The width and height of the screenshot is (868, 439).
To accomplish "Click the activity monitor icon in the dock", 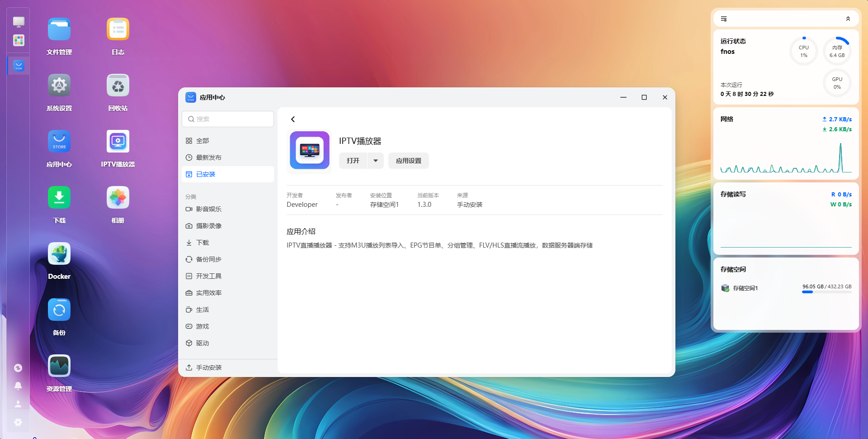I will (18, 368).
